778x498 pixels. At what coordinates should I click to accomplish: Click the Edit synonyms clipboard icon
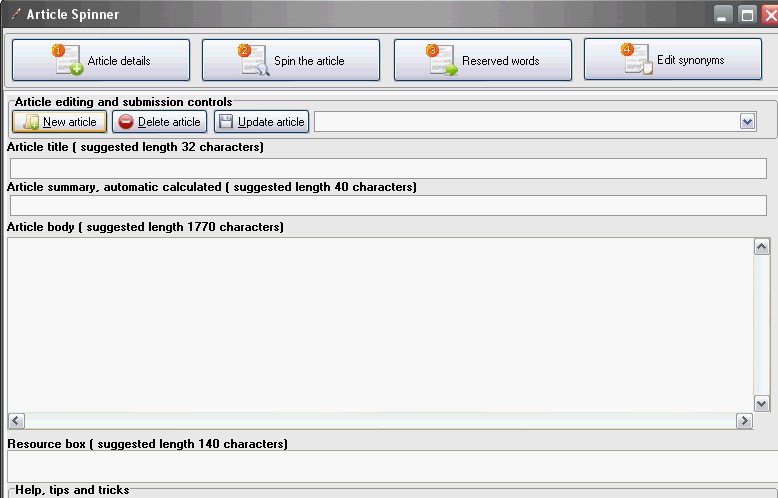click(x=637, y=60)
